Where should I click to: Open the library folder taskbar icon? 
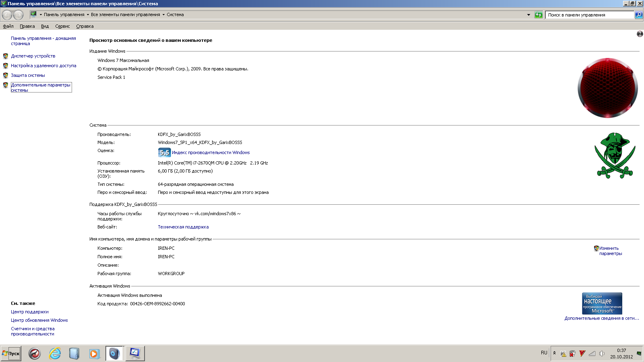(x=74, y=354)
